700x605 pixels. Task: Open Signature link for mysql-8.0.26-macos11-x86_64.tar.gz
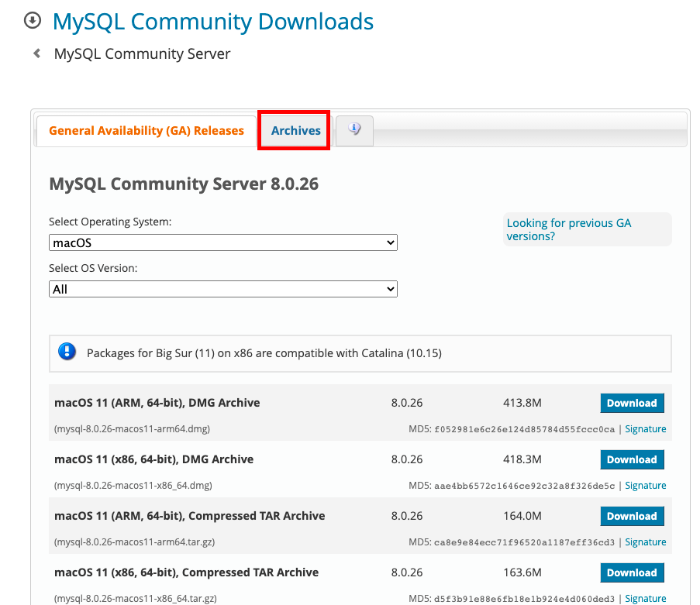645,598
